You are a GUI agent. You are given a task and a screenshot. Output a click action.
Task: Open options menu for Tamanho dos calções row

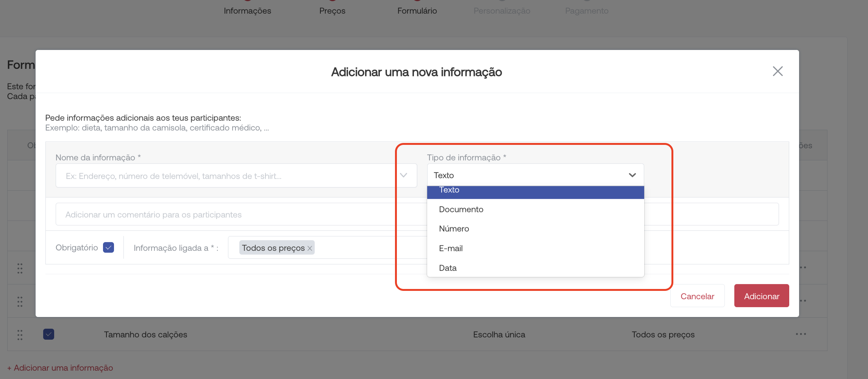[801, 334]
